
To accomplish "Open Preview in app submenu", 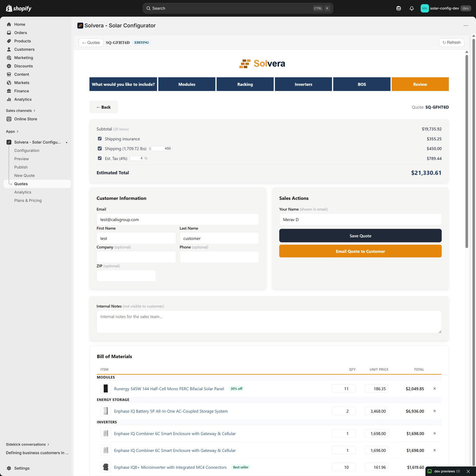I will 21,159.
